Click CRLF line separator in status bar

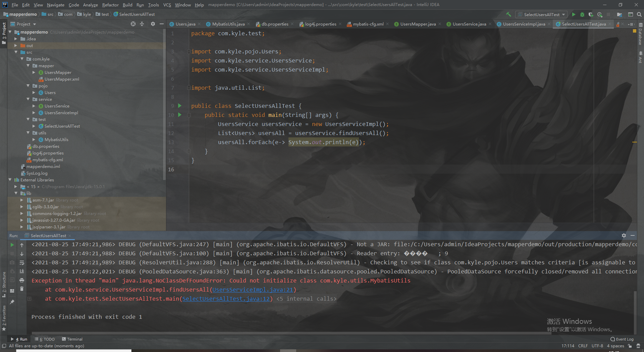tap(583, 346)
